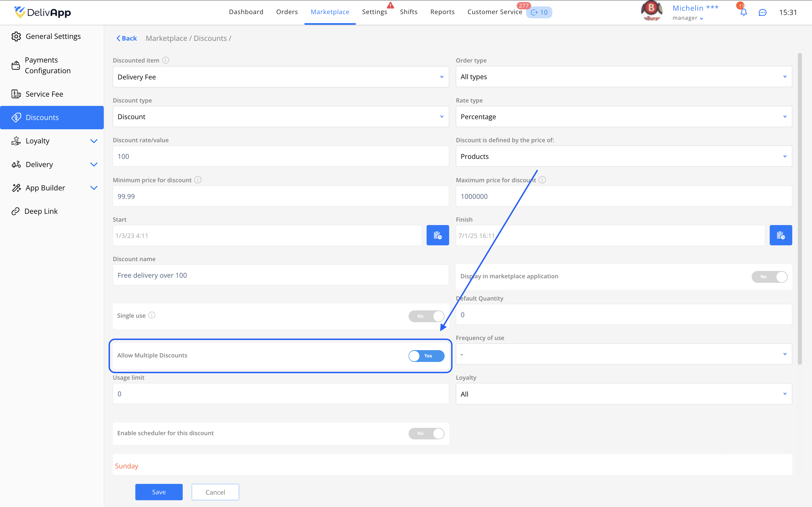
Task: Click the DelivApp logo
Action: tap(43, 12)
